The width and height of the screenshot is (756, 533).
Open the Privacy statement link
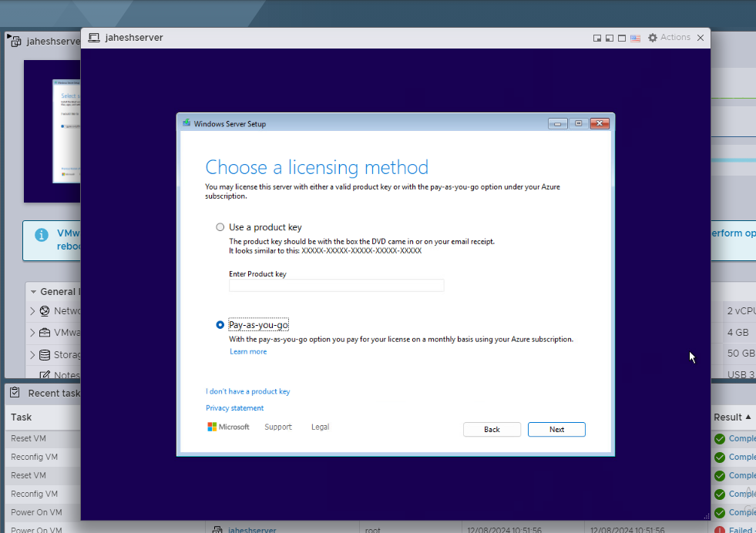[x=235, y=407]
